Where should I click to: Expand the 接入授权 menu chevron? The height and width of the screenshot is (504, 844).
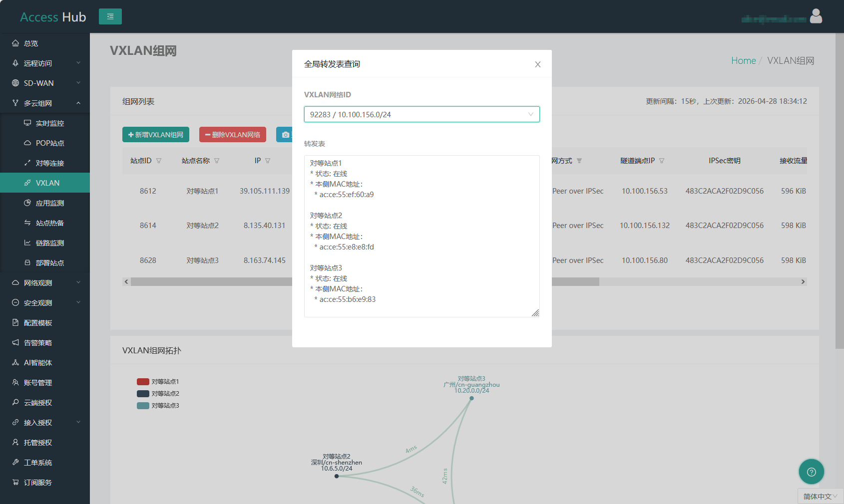(78, 423)
